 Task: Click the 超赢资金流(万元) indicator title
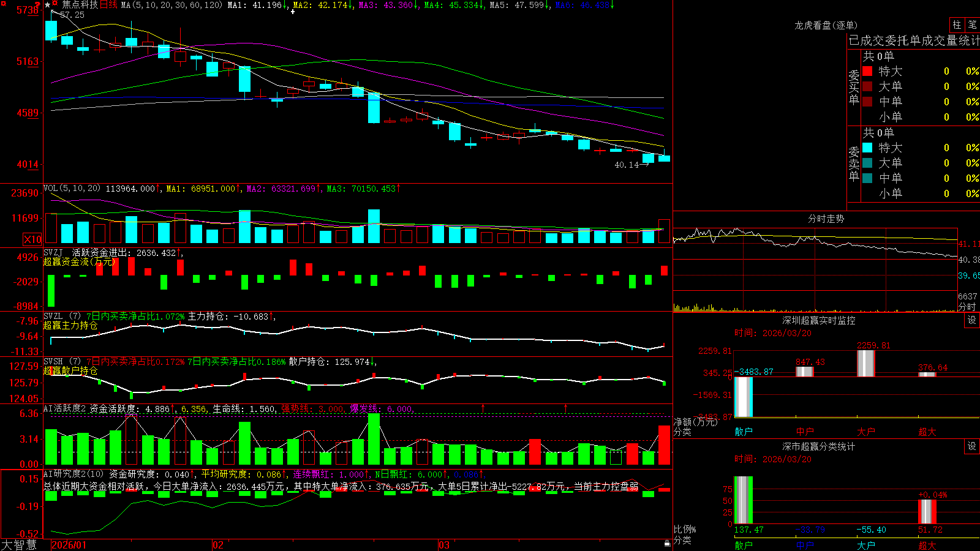[79, 261]
